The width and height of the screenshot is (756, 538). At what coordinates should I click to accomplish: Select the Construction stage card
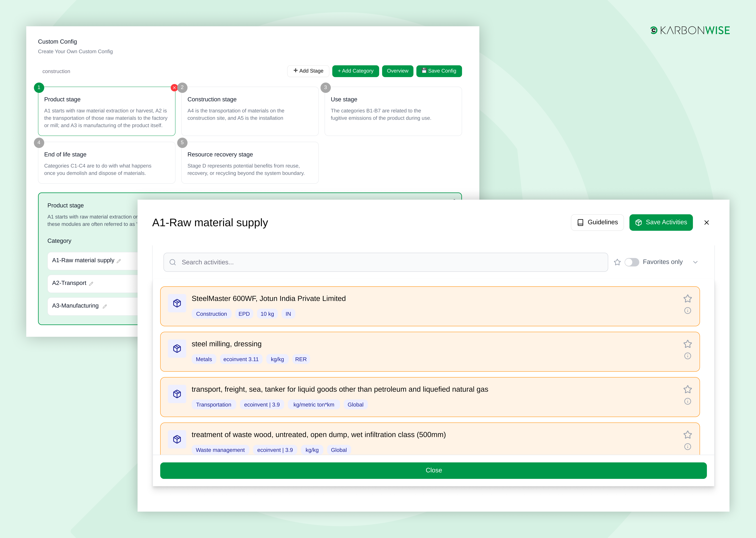pos(250,111)
